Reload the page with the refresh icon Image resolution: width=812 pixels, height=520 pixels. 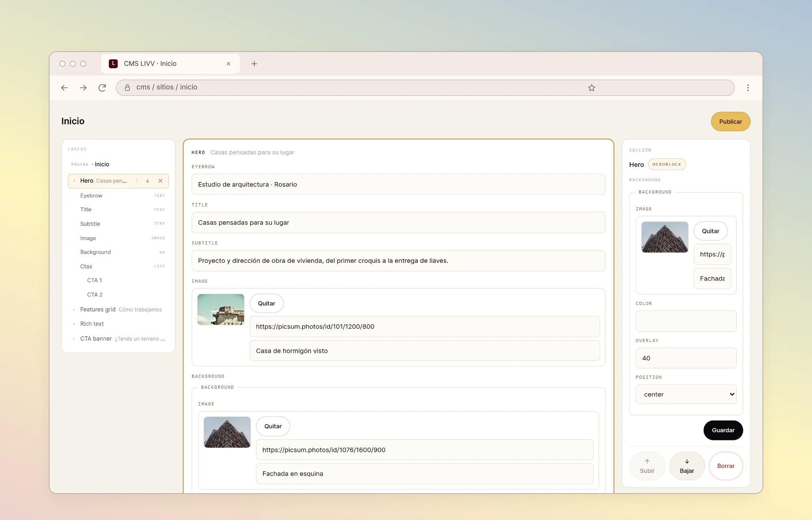pyautogui.click(x=102, y=88)
